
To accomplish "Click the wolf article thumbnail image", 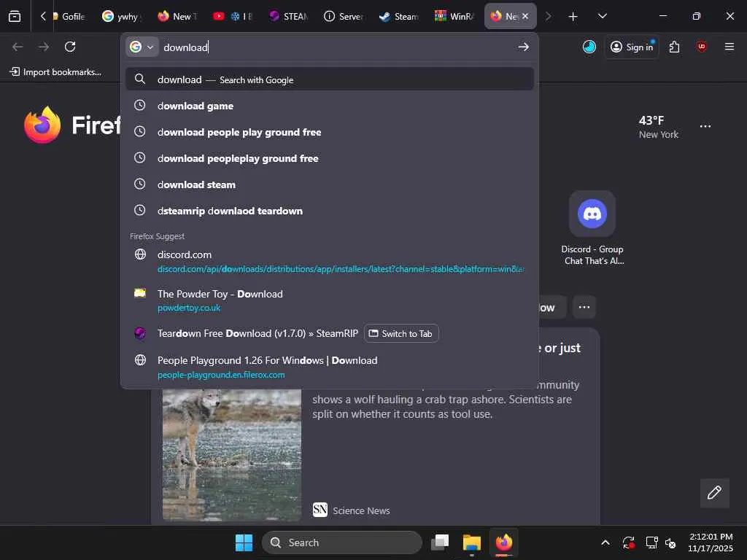I will coord(232,454).
